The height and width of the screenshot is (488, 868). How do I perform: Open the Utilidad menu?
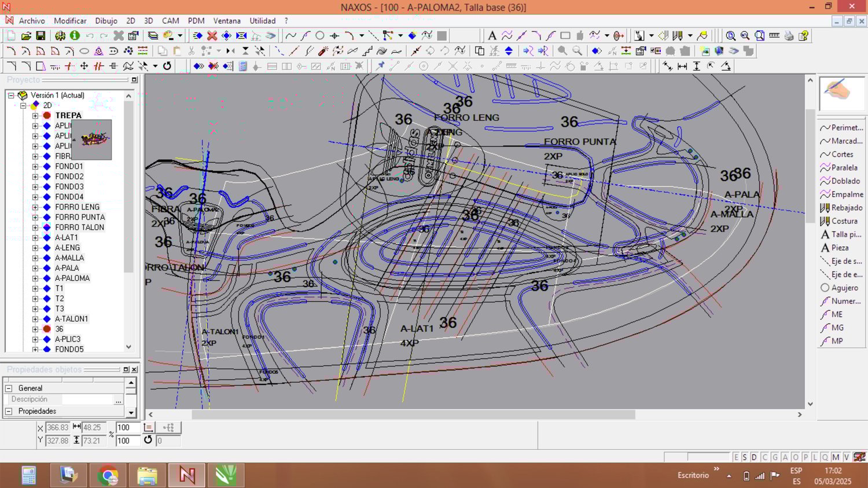click(x=262, y=21)
